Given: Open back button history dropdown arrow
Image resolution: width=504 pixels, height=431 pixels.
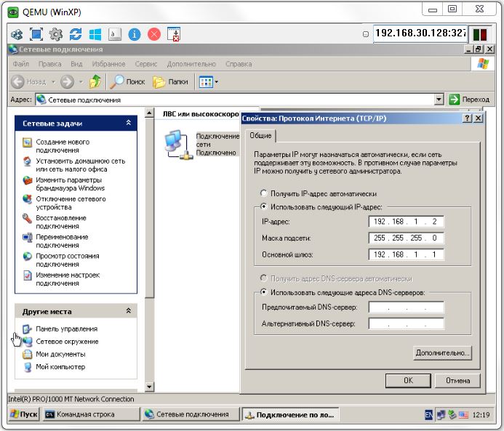Looking at the screenshot, I should tap(53, 82).
